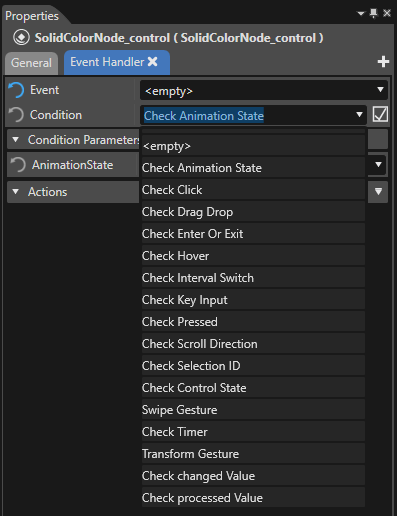Image resolution: width=398 pixels, height=517 pixels.
Task: Pin the Properties panel
Action: pos(374,13)
